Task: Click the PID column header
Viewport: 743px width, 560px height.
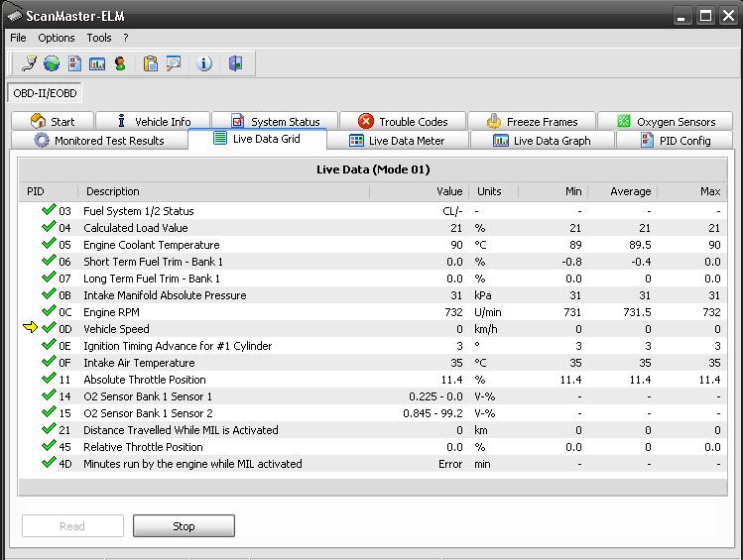Action: pos(49,191)
